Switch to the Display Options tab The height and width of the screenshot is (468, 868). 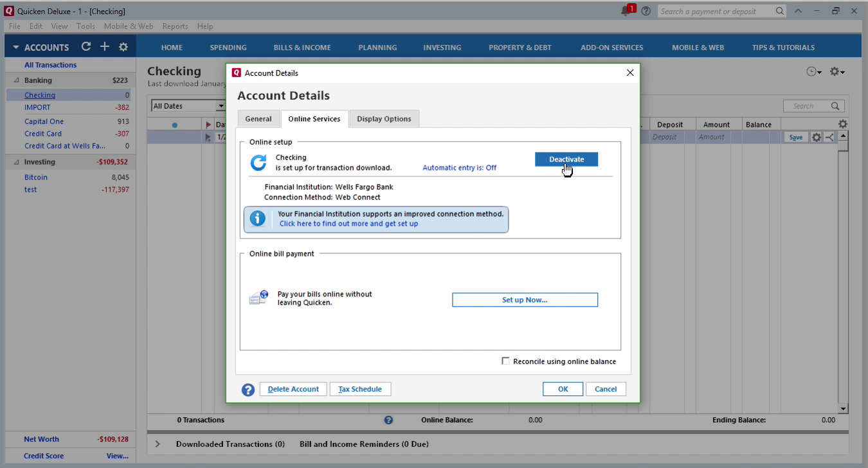click(384, 119)
